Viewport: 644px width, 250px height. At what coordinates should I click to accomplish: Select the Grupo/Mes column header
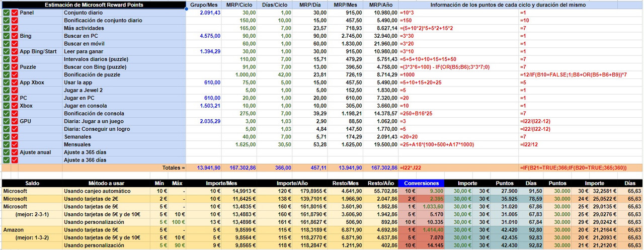point(204,5)
